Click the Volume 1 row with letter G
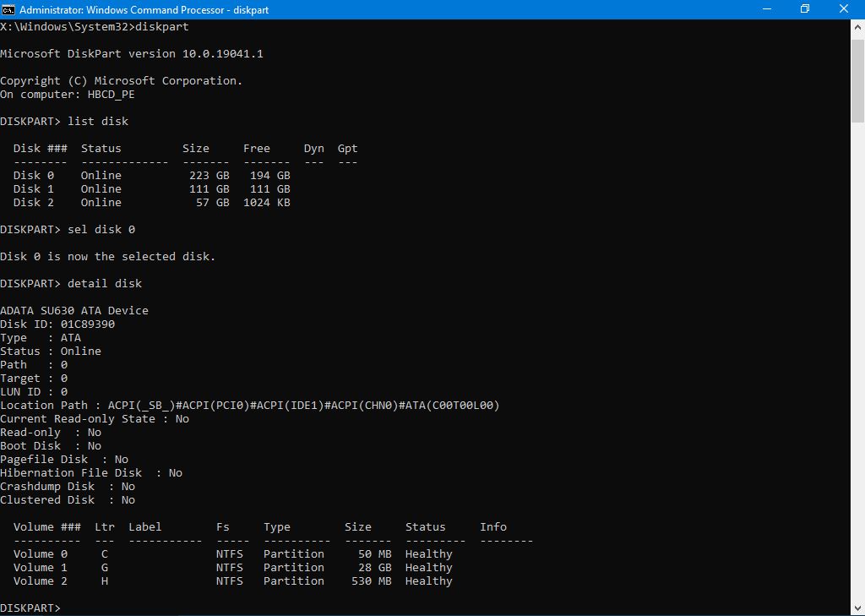Image resolution: width=865 pixels, height=616 pixels. click(232, 568)
